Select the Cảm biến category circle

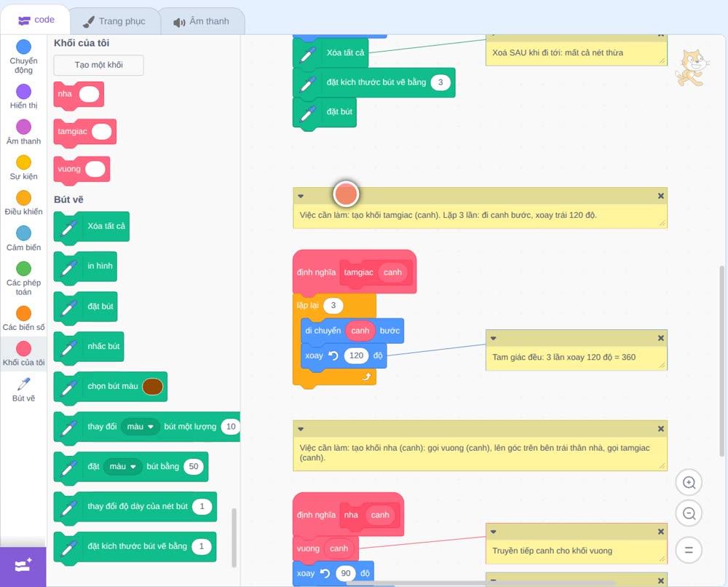(x=24, y=233)
